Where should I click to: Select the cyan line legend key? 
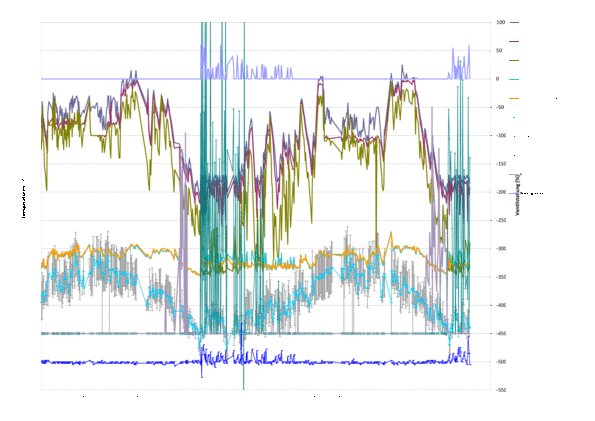pyautogui.click(x=514, y=79)
